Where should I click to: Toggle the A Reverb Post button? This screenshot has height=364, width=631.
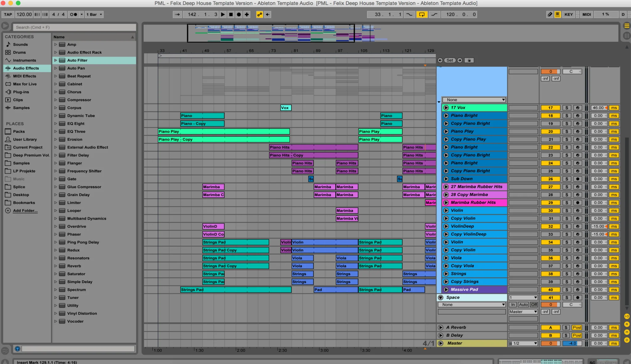click(577, 328)
